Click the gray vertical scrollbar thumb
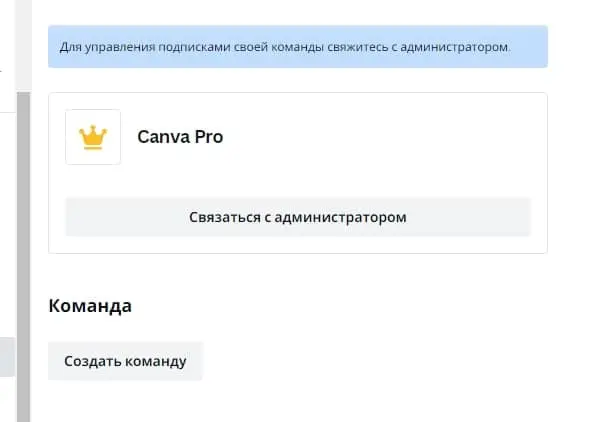Image resolution: width=598 pixels, height=422 pixels. pos(23,257)
